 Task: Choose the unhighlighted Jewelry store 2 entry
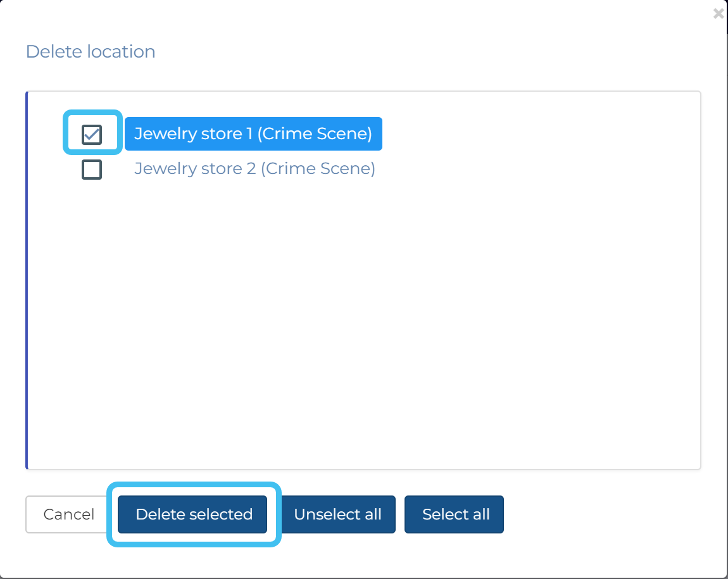(254, 169)
